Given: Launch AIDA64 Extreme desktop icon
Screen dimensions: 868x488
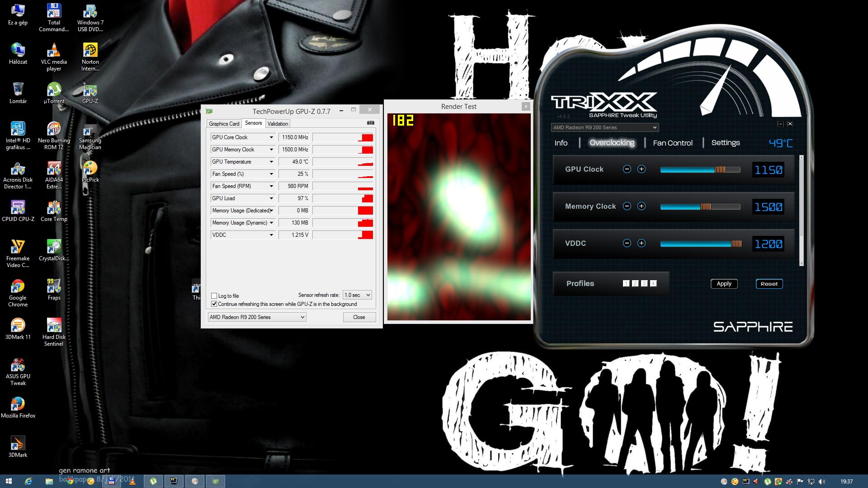Looking at the screenshot, I should pyautogui.click(x=54, y=175).
